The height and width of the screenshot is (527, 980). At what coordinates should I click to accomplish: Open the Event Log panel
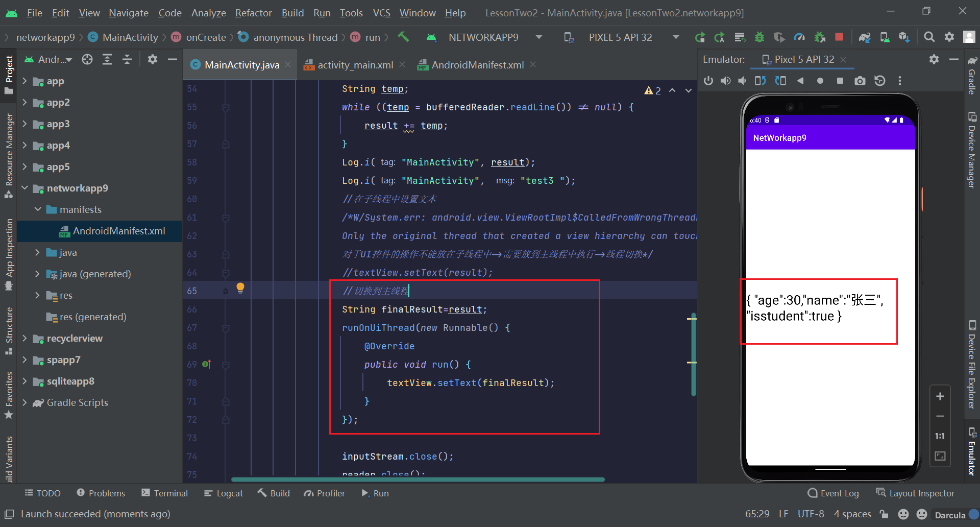(833, 493)
